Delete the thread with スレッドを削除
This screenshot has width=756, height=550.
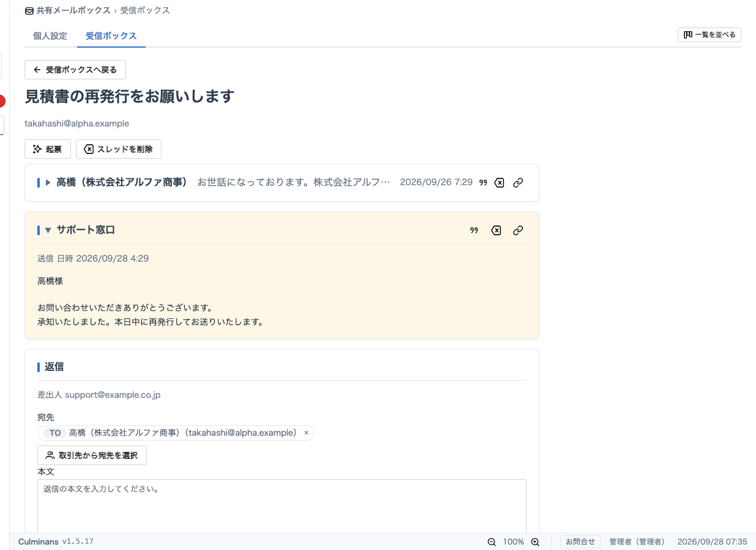point(119,149)
